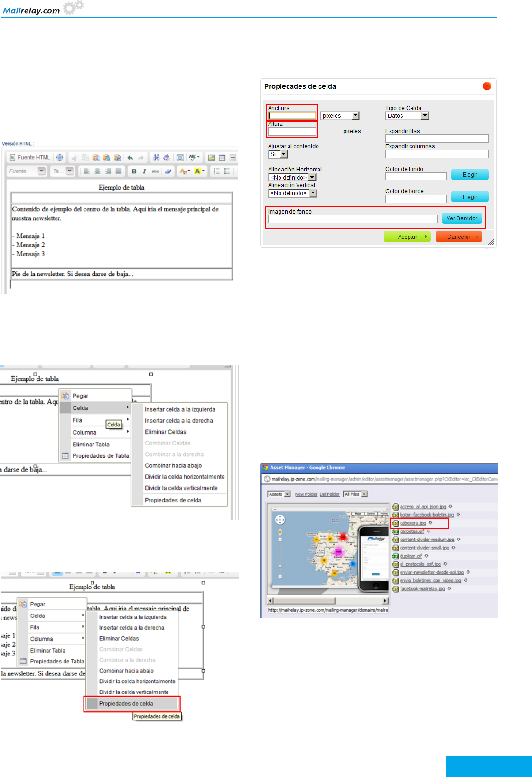Click the Paste as plain text icon
The image size is (532, 777).
coord(106,158)
